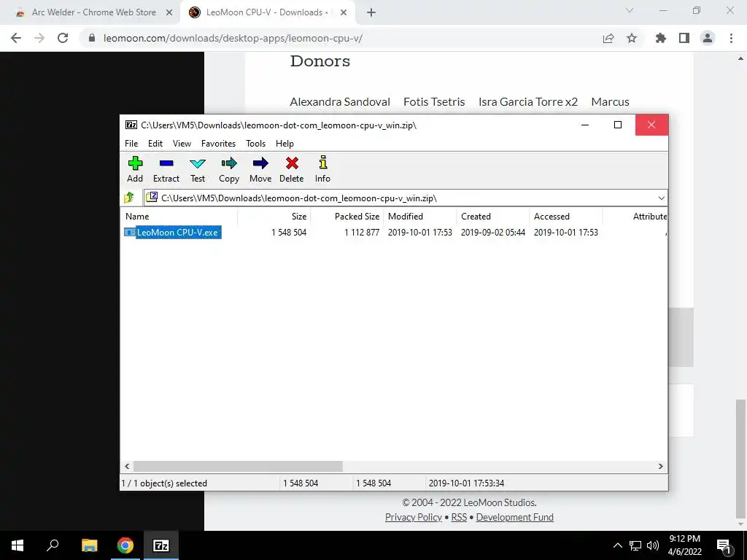Open the Development Fund link
This screenshot has width=747, height=560.
pyautogui.click(x=515, y=517)
